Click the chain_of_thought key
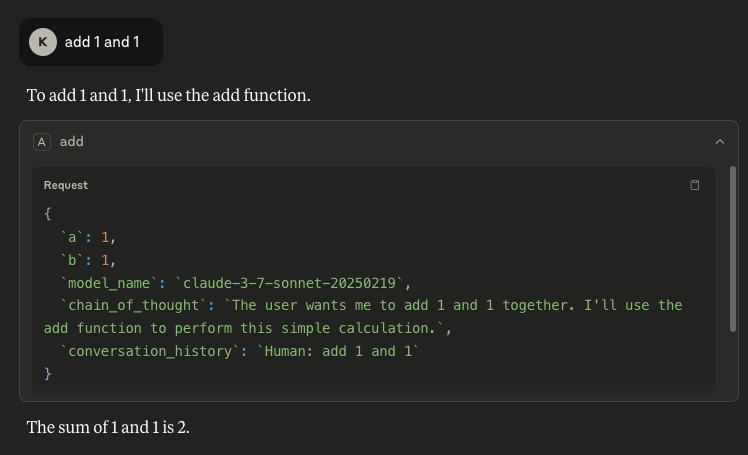 pyautogui.click(x=134, y=305)
